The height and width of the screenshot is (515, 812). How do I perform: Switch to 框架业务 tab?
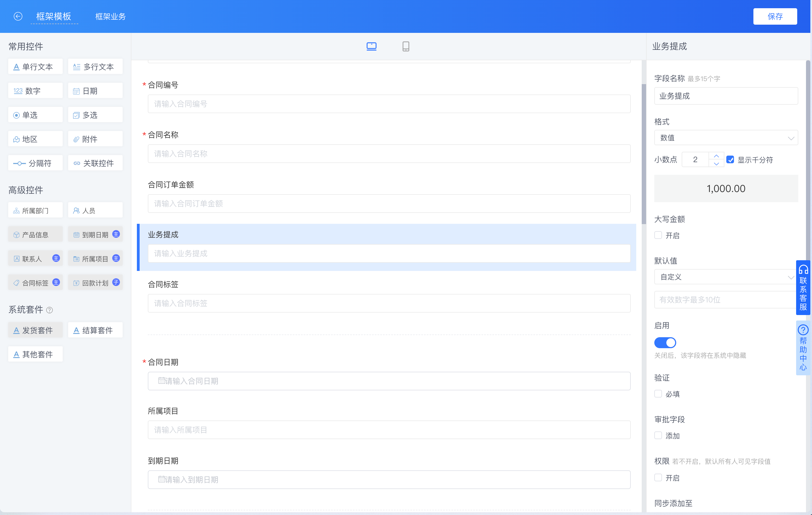point(110,16)
